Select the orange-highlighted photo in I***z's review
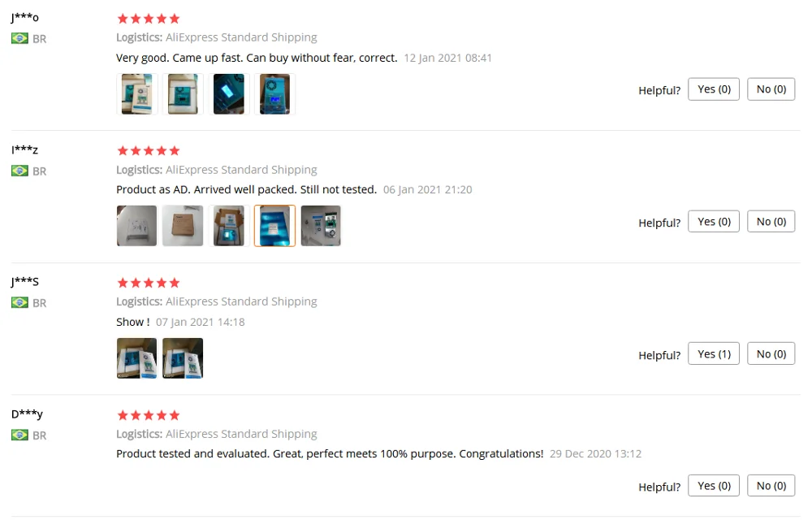 (x=275, y=226)
